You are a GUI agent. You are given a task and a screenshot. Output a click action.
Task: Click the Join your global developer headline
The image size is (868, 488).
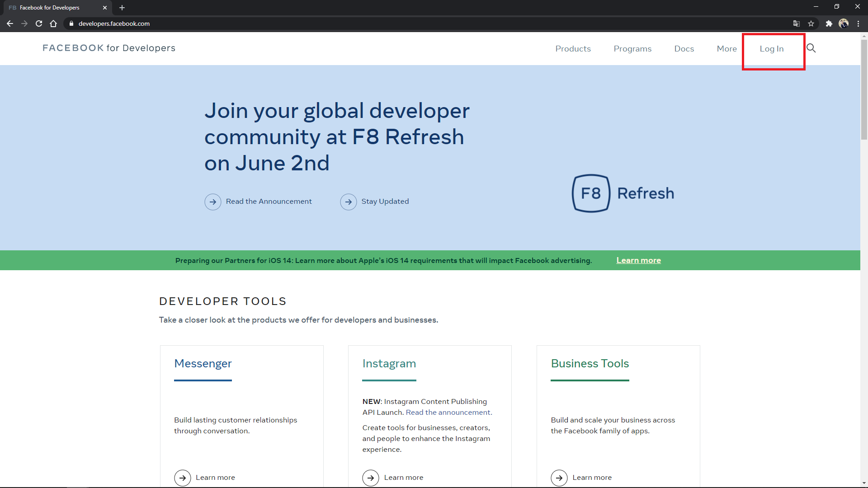click(x=337, y=137)
